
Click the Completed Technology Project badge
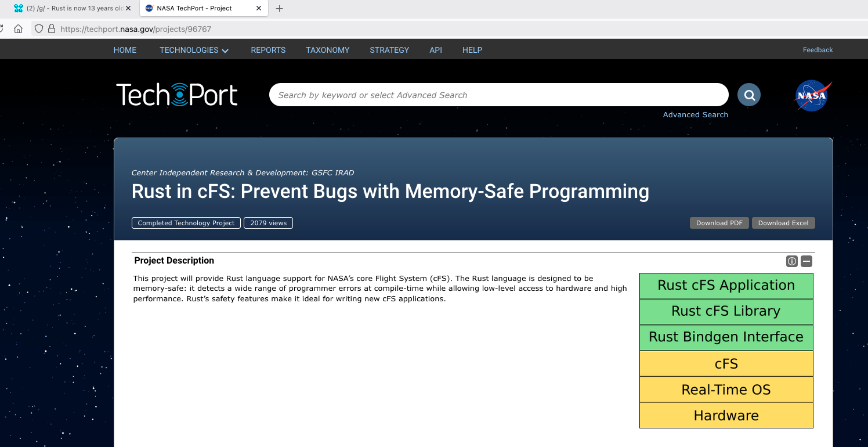pos(186,223)
